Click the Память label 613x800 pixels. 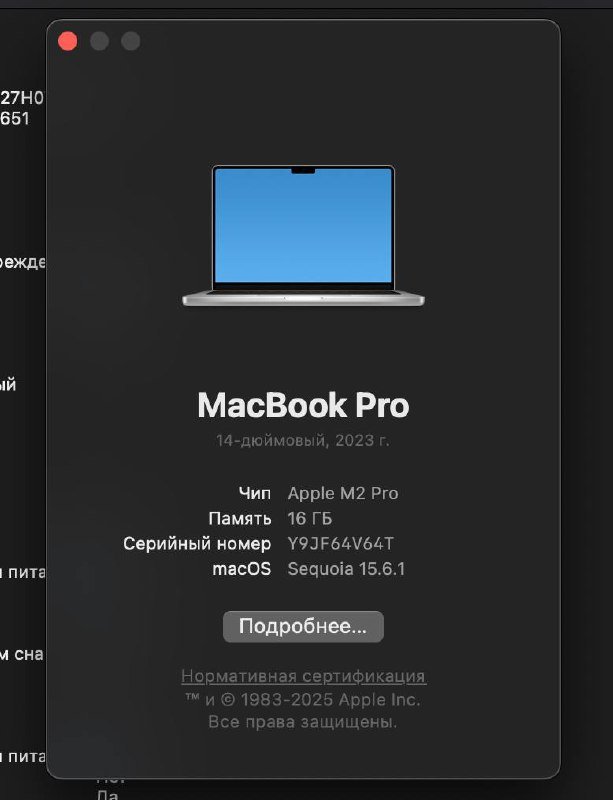tap(240, 519)
